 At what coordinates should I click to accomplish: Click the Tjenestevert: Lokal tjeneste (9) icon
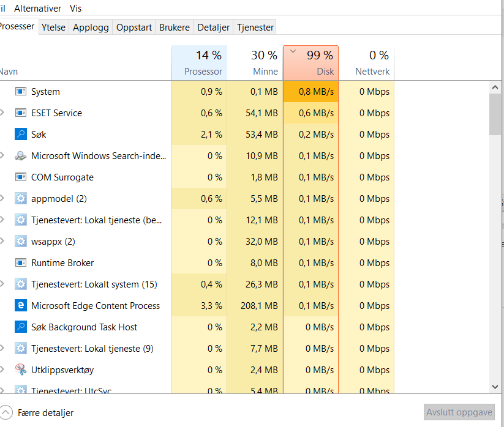(x=21, y=348)
